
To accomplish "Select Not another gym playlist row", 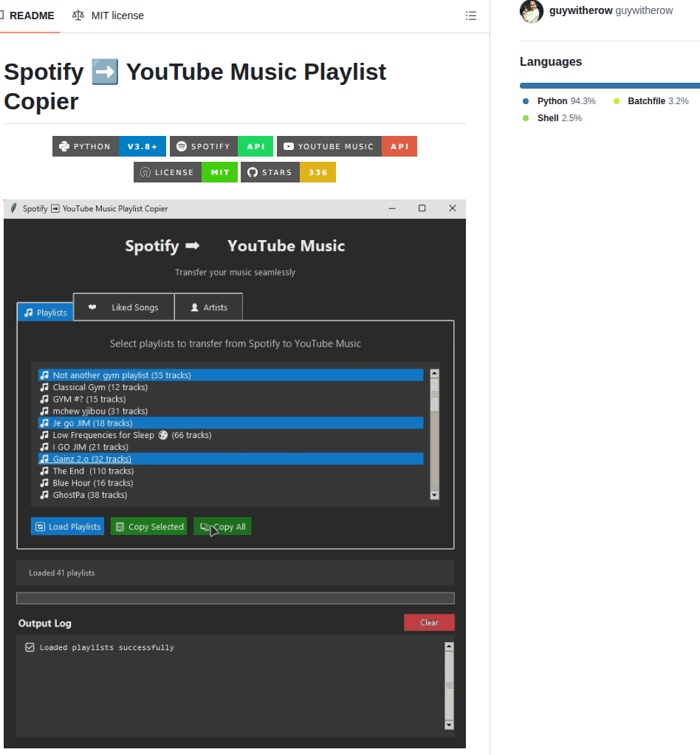I will (230, 375).
